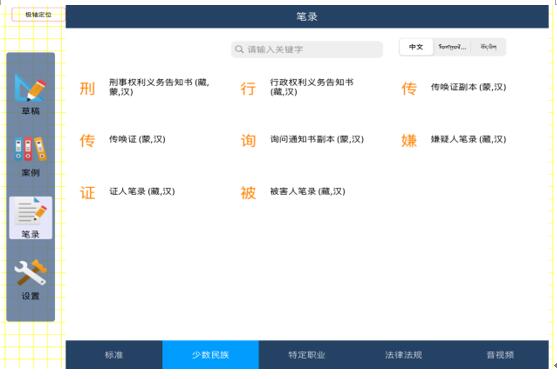Click the orange 询 template icon
The image size is (557, 379).
pos(248,141)
